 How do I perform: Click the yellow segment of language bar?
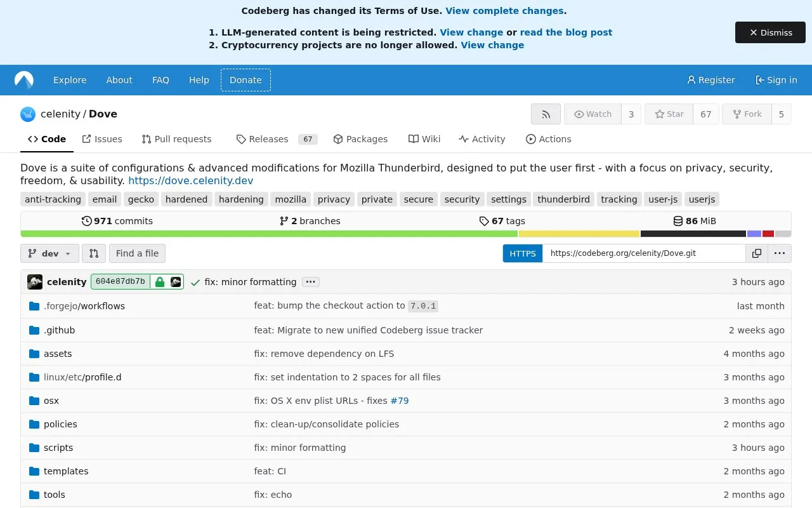point(579,234)
